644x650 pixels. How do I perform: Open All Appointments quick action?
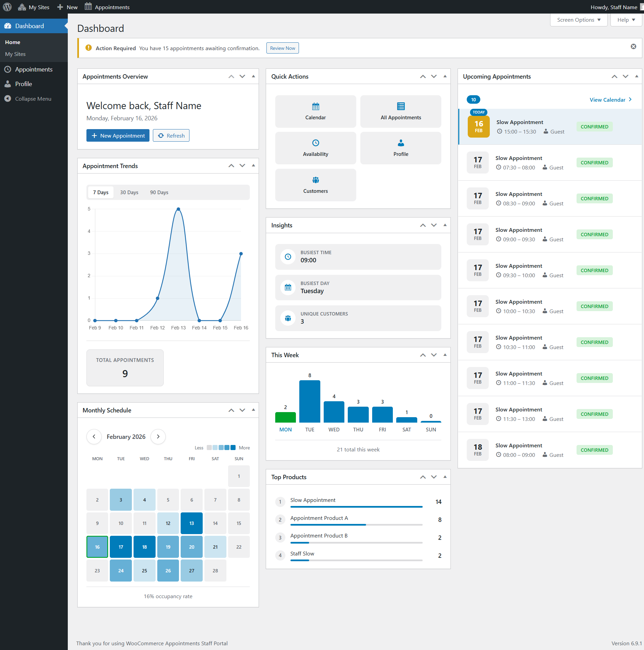[x=400, y=111]
